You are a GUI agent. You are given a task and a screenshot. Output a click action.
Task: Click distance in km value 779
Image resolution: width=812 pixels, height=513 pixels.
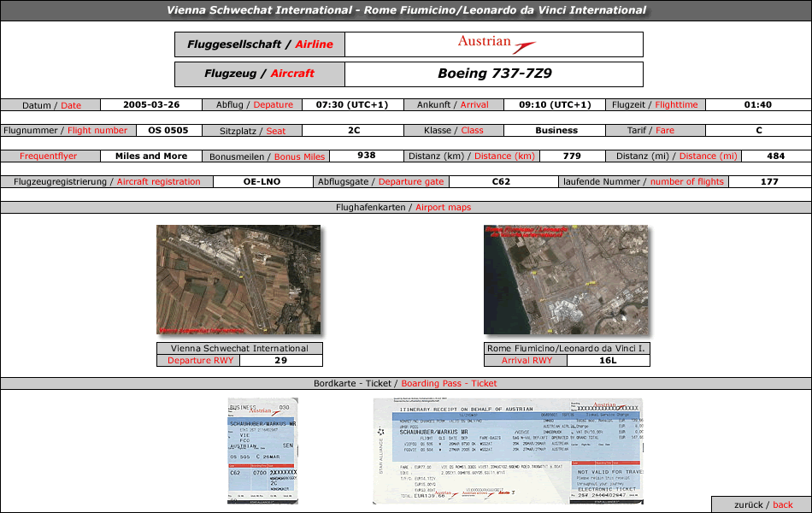tap(572, 156)
